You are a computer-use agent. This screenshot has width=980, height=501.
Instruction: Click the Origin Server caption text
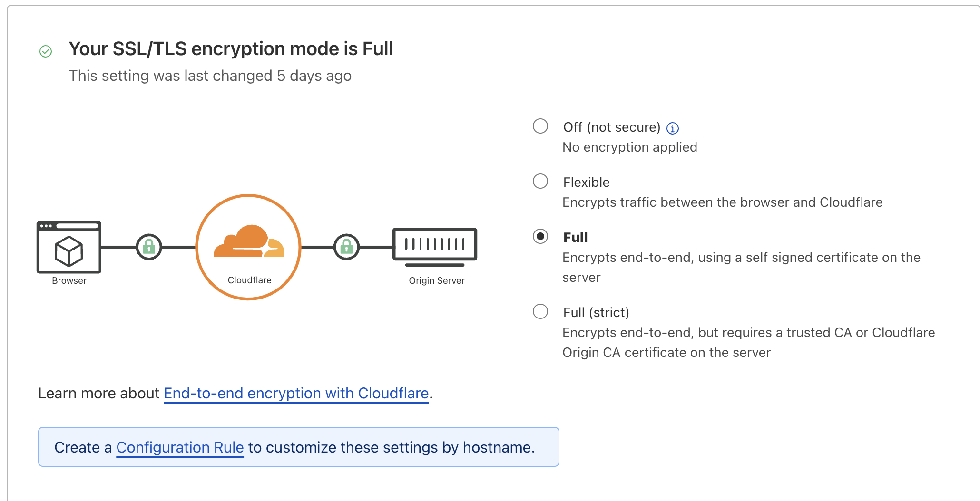[x=437, y=280]
